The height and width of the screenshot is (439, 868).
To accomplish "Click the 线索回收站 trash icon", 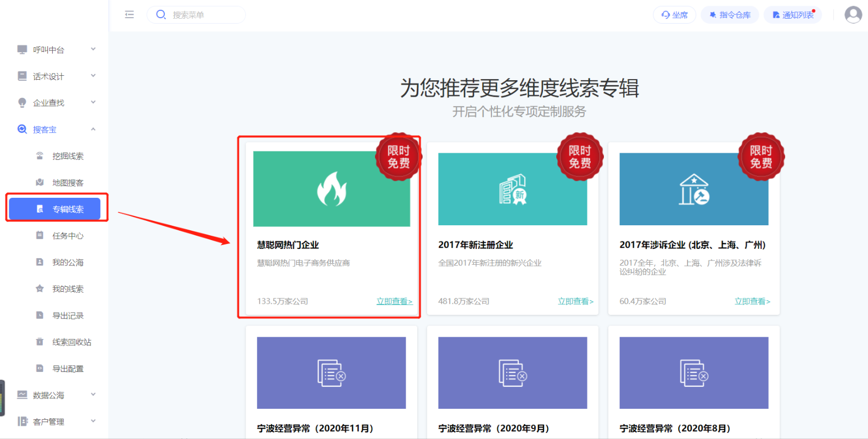I will click(x=40, y=342).
